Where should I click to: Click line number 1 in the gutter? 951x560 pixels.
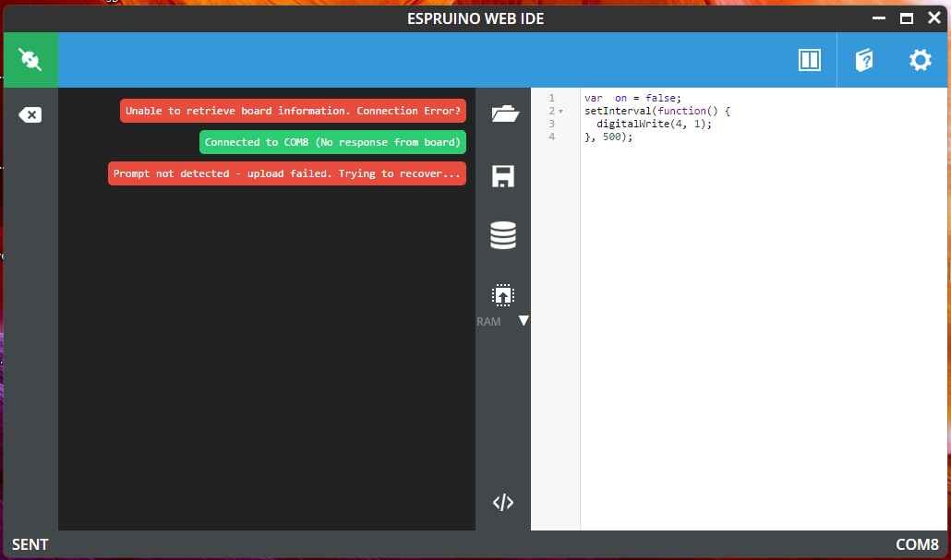coord(552,98)
